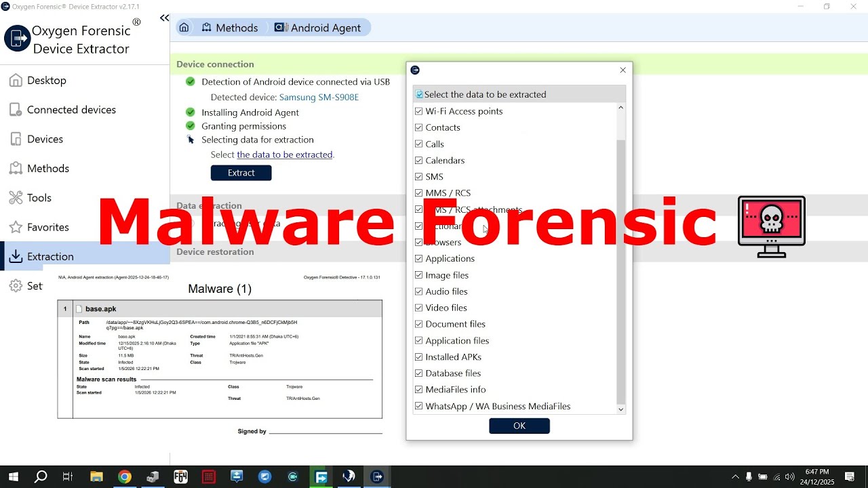This screenshot has height=488, width=868.
Task: Click the Extraction download icon
Action: pyautogui.click(x=16, y=256)
